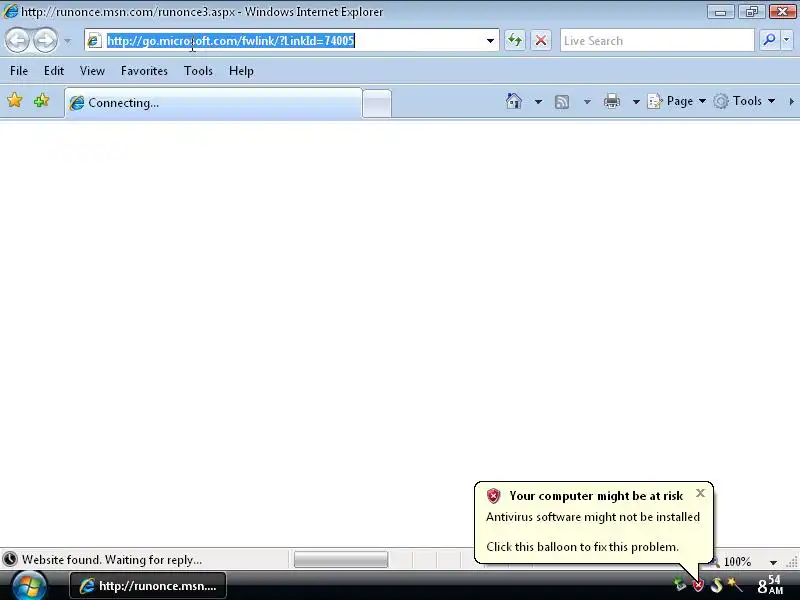800x600 pixels.
Task: Click the address bar URL field
Action: tap(292, 40)
